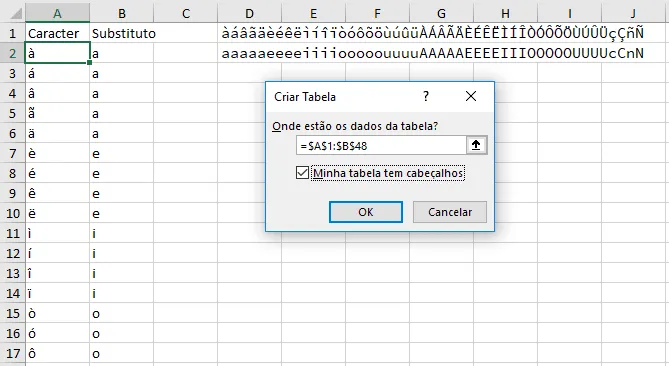This screenshot has height=366, width=669.
Task: Select column J header
Action: tap(633, 14)
